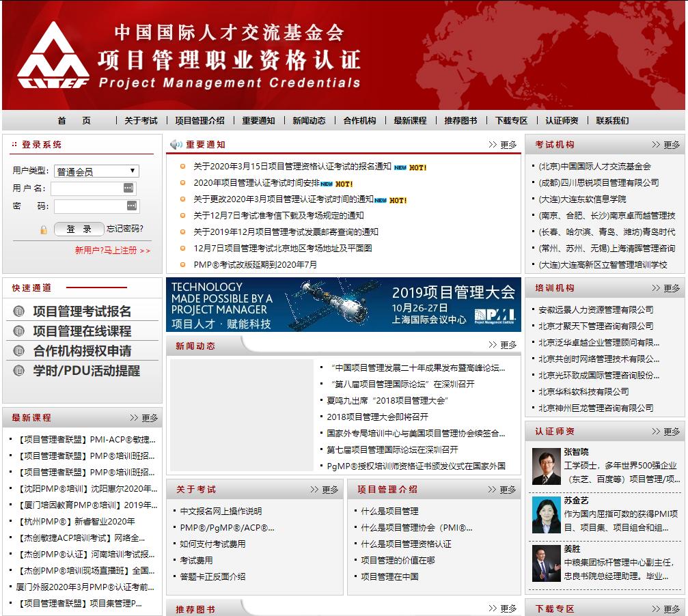688x616 pixels.
Task: Click the CIITEF logo in the header
Action: pos(55,55)
